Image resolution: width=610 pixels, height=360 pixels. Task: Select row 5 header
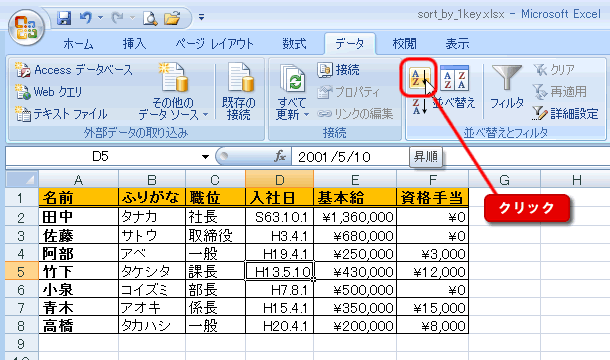pos(22,271)
